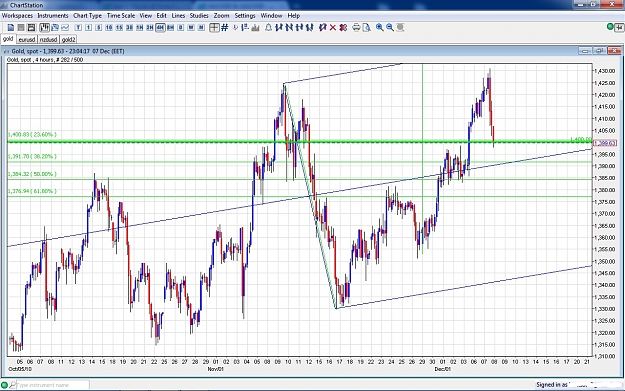Click the current price tag 1,399.63
The height and width of the screenshot is (391, 625).
click(605, 143)
